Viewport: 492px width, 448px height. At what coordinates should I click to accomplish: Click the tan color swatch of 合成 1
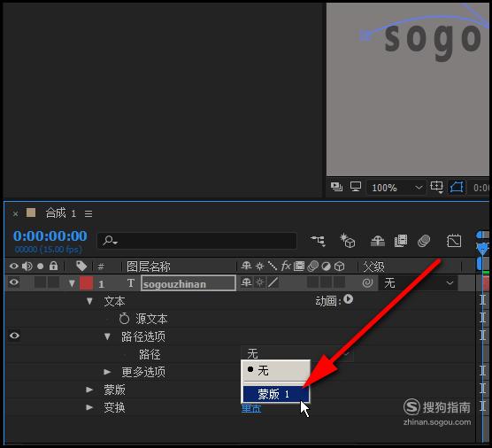pos(31,212)
